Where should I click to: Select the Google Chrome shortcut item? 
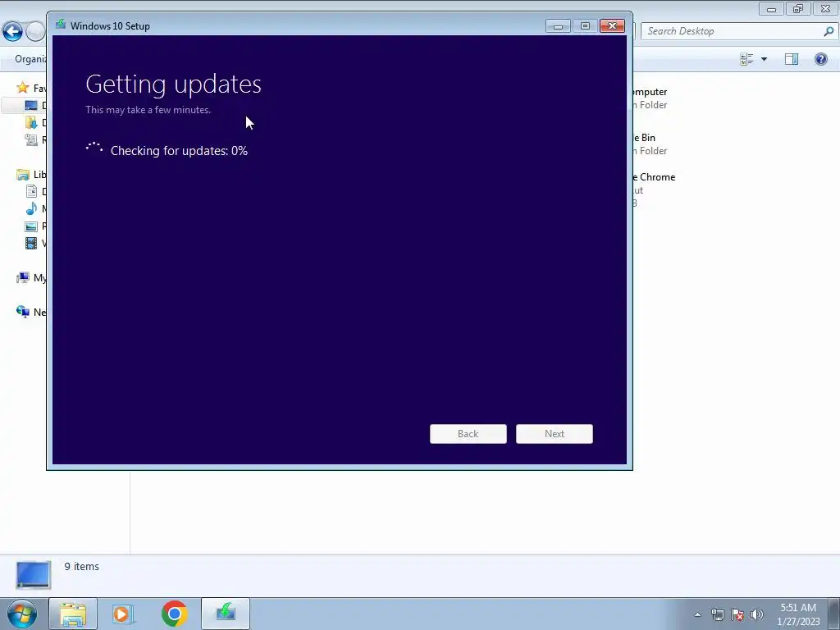(x=654, y=189)
